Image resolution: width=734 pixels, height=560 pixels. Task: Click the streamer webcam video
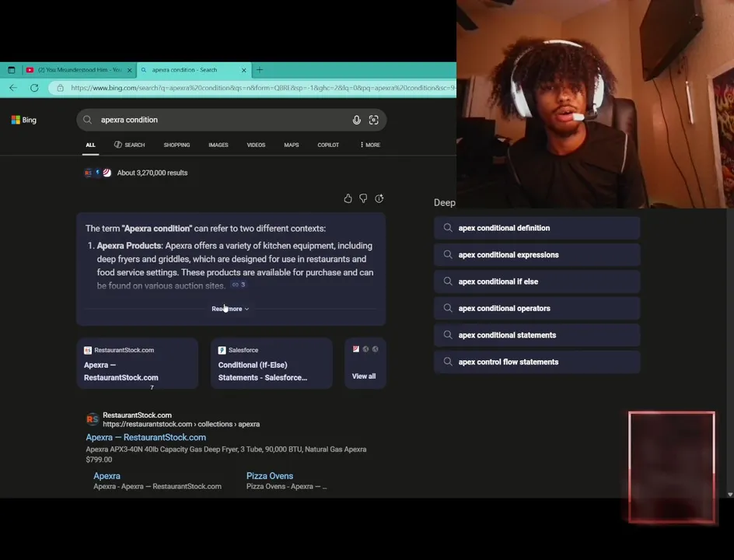tap(595, 104)
